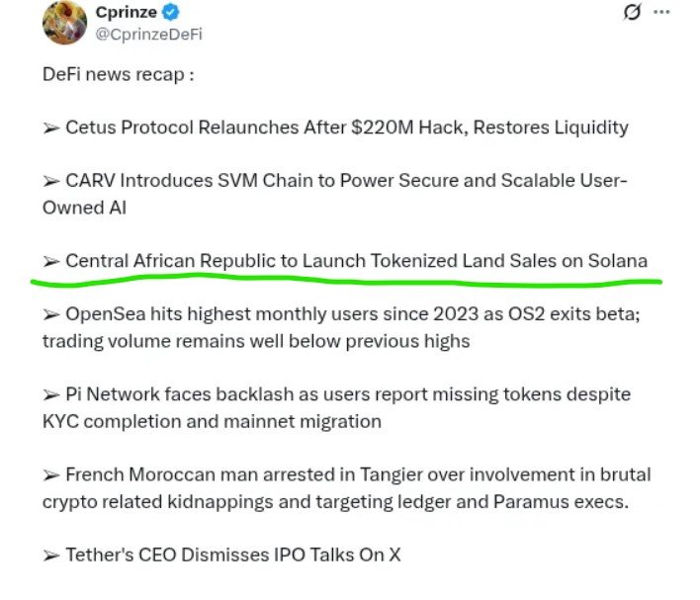This screenshot has width=700, height=600.
Task: Click the green underline highlight
Action: click(346, 282)
